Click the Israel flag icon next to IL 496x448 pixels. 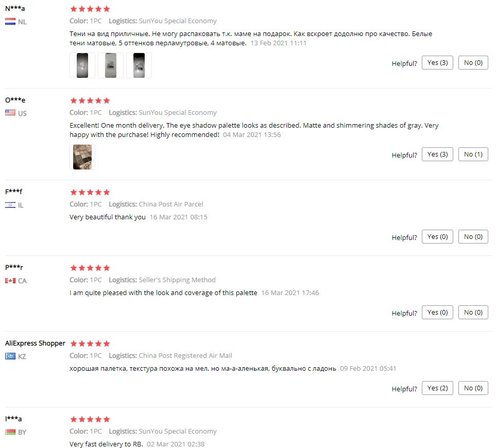(x=10, y=205)
